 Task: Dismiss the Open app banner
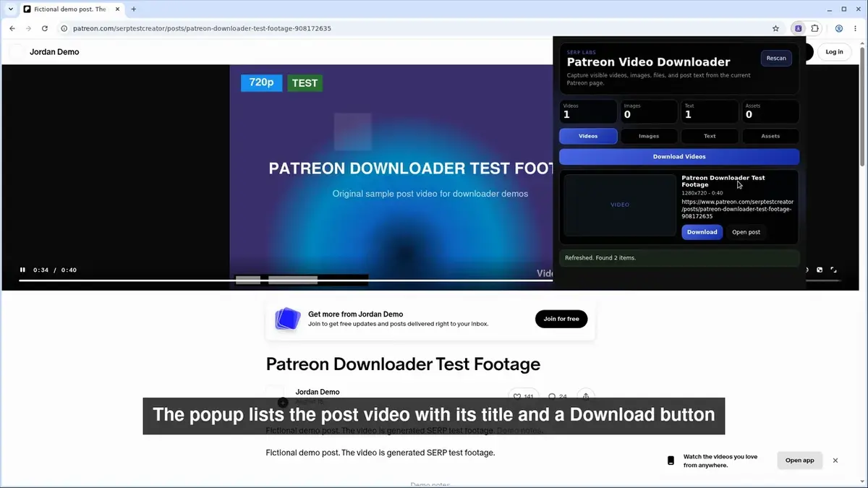(x=835, y=461)
